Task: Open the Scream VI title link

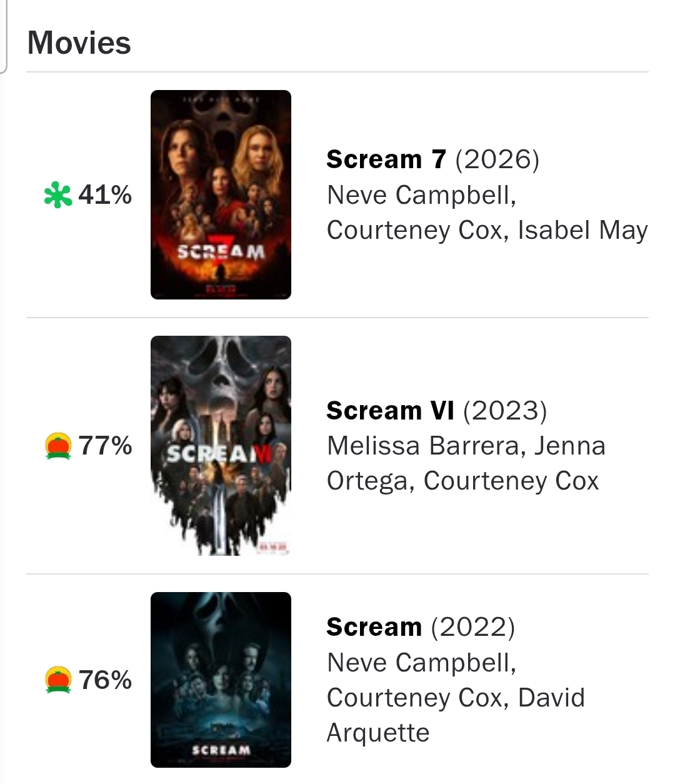Action: pyautogui.click(x=390, y=411)
